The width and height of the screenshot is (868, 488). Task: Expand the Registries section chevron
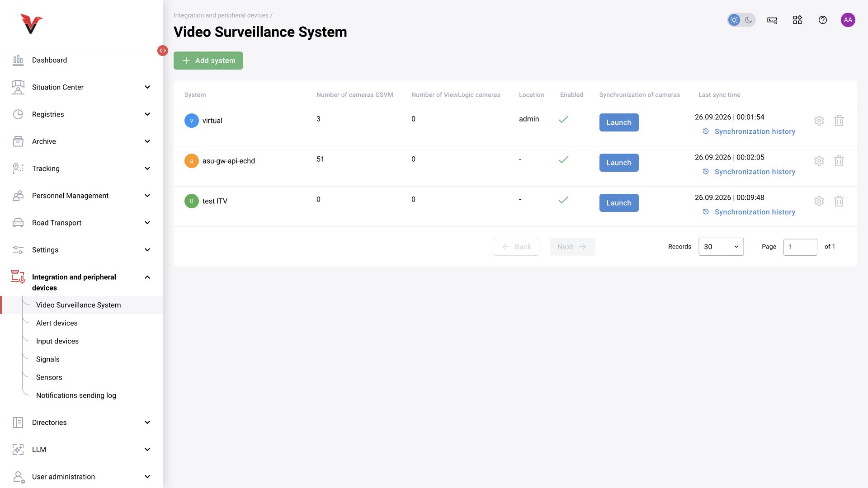(x=147, y=114)
